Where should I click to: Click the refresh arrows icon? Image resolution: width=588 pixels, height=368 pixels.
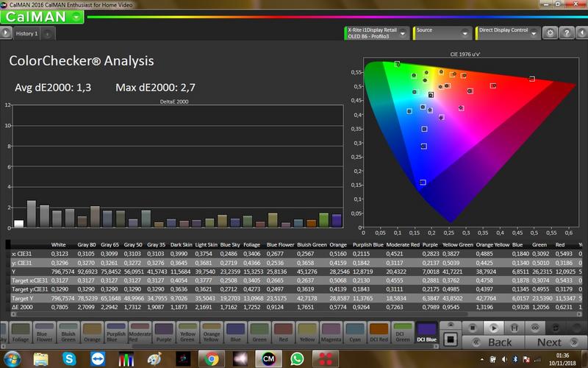coord(556,328)
